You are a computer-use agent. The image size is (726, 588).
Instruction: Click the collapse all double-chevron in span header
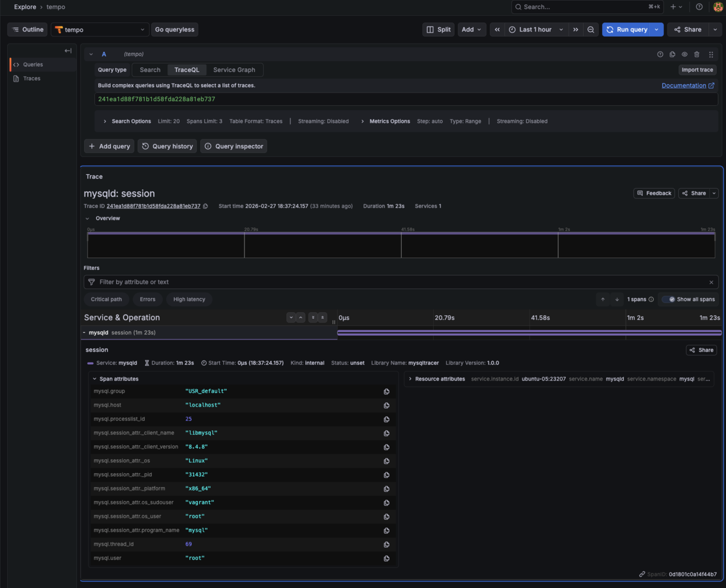323,318
